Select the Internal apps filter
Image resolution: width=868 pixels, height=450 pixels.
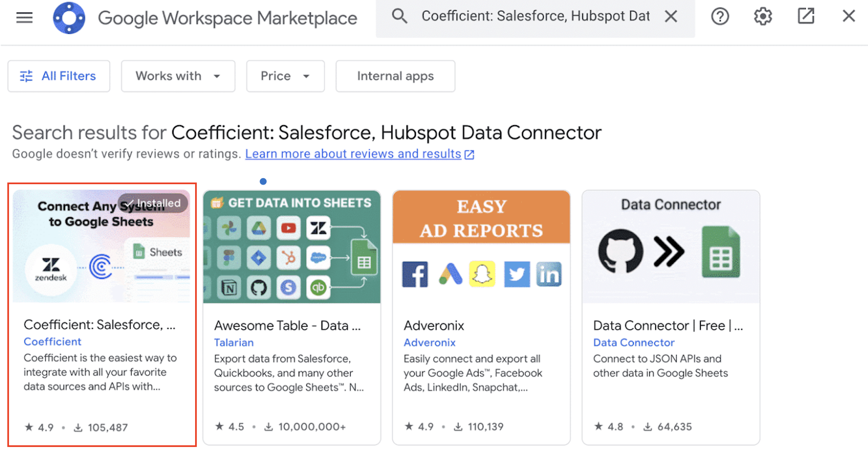tap(395, 76)
